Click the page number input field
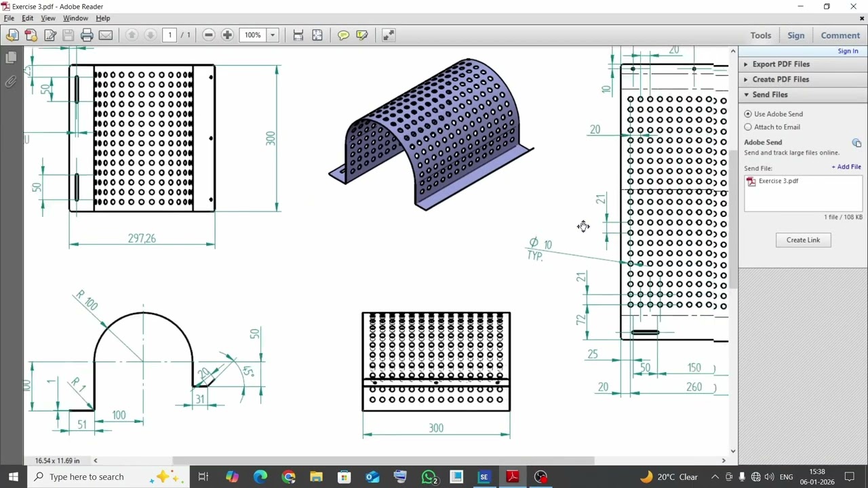 (x=170, y=35)
